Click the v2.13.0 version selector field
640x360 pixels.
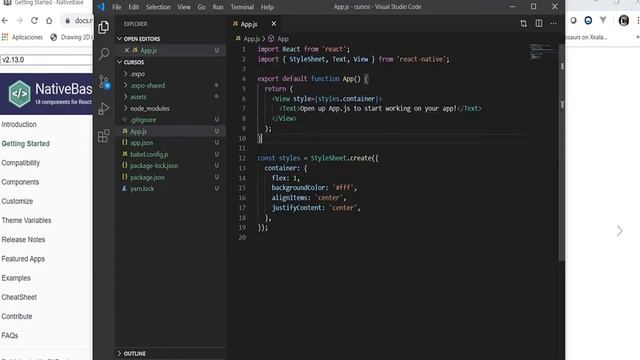coord(46,60)
